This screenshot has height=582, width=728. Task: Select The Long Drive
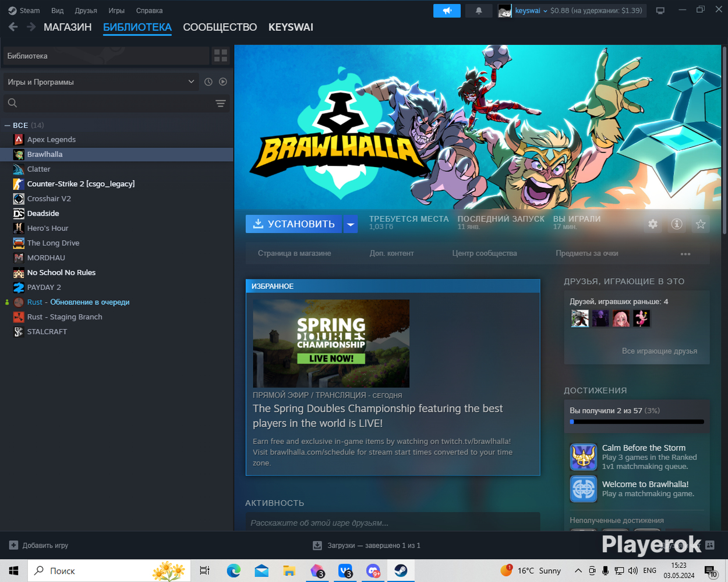click(116, 243)
